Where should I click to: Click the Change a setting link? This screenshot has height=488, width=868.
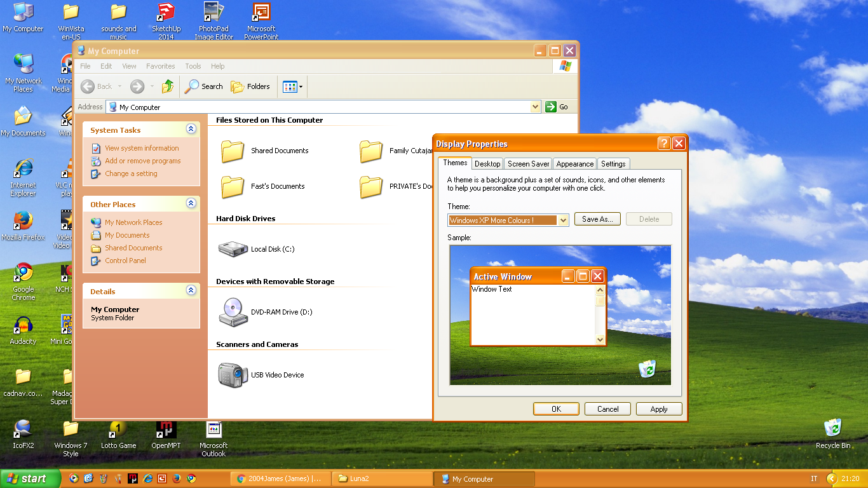[131, 173]
